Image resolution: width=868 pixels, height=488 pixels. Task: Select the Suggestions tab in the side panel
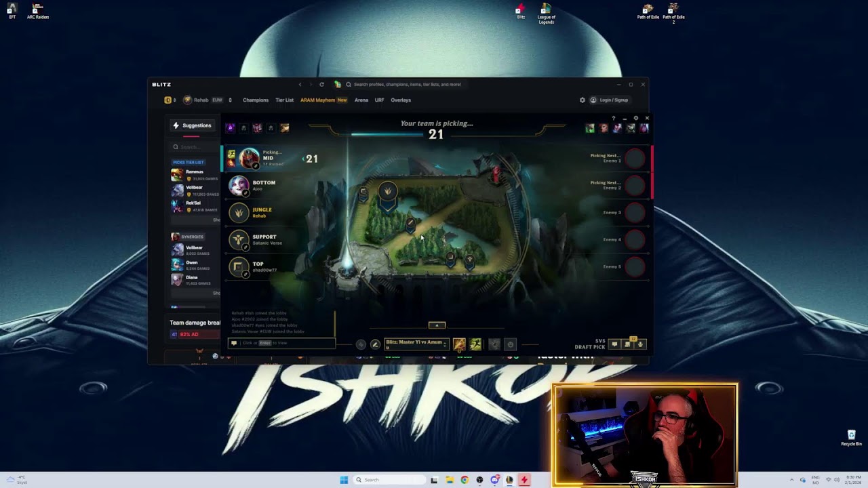click(x=192, y=125)
